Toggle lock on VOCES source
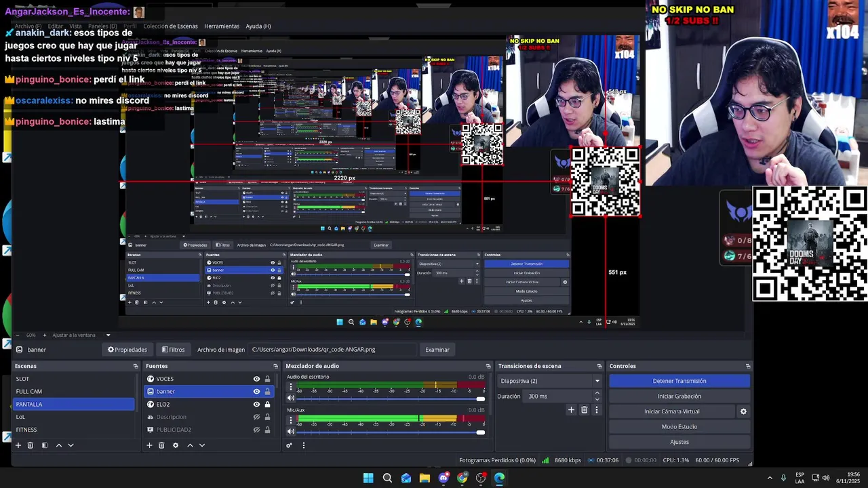 pos(267,379)
